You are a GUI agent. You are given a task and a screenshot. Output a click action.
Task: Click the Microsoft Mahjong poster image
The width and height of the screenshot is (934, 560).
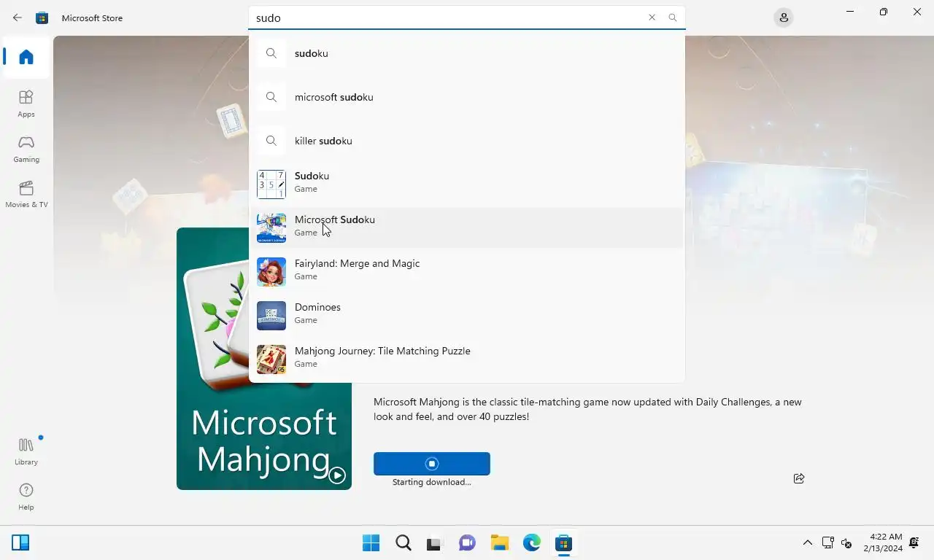point(264,359)
